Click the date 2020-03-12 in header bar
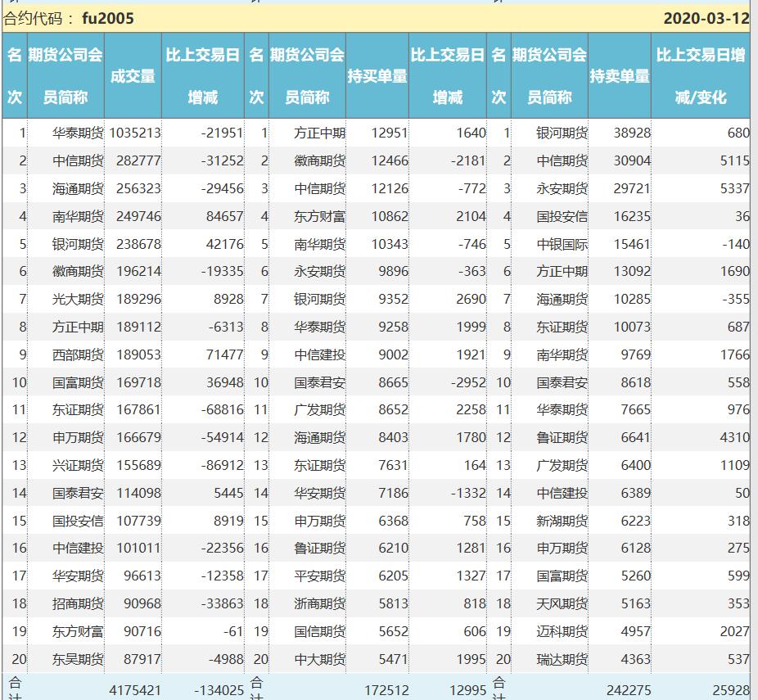The image size is (758, 700). (x=706, y=18)
